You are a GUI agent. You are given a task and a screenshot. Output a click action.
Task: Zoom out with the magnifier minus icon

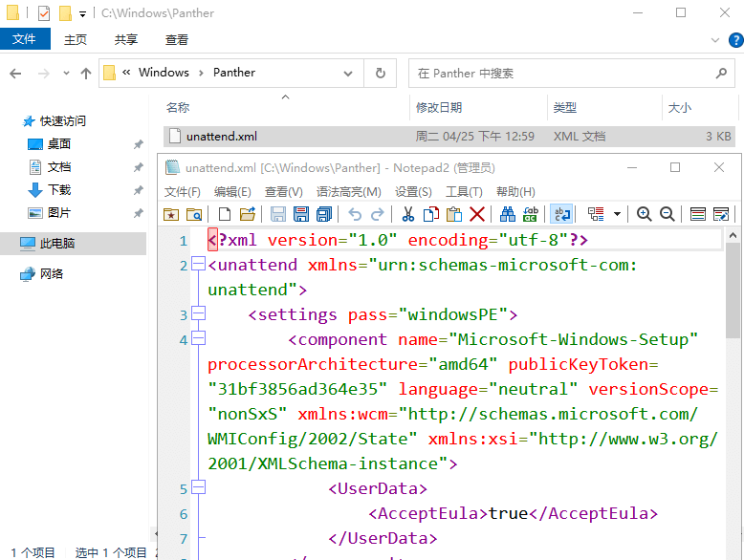667,214
